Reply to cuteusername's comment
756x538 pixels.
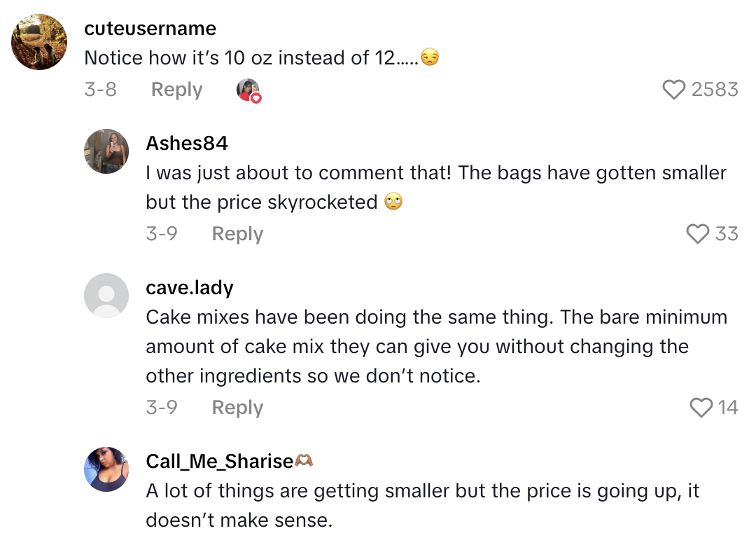point(176,90)
